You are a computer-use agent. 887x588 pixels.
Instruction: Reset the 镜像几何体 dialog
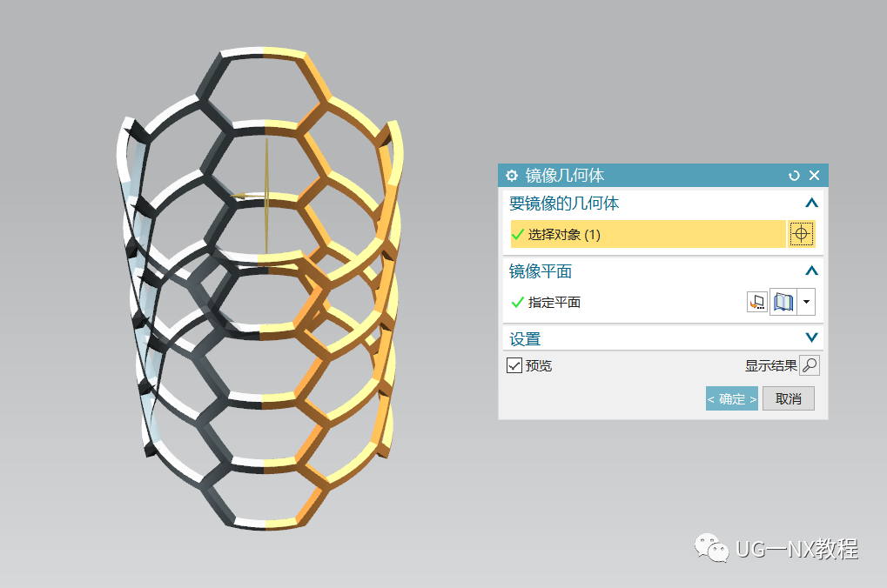(794, 176)
